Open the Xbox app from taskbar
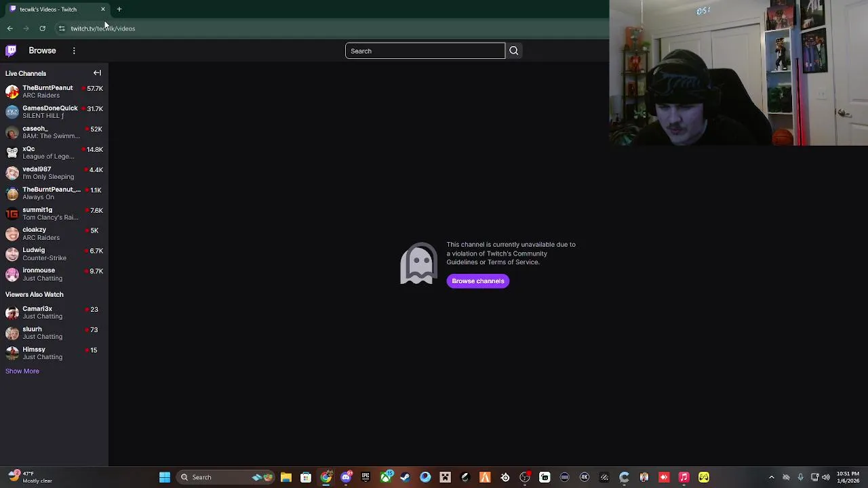Screen dimensions: 868x488 point(386,477)
